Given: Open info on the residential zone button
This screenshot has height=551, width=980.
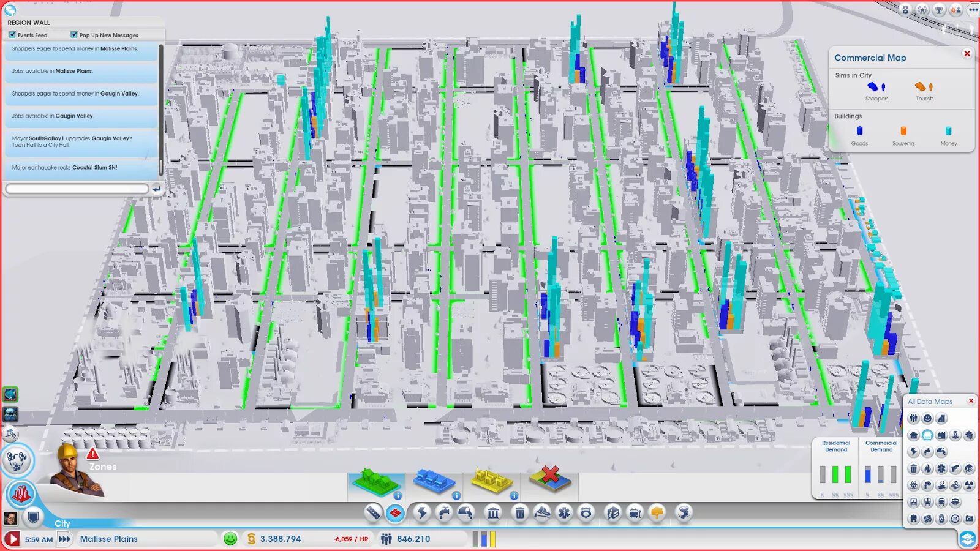Looking at the screenshot, I should [398, 496].
